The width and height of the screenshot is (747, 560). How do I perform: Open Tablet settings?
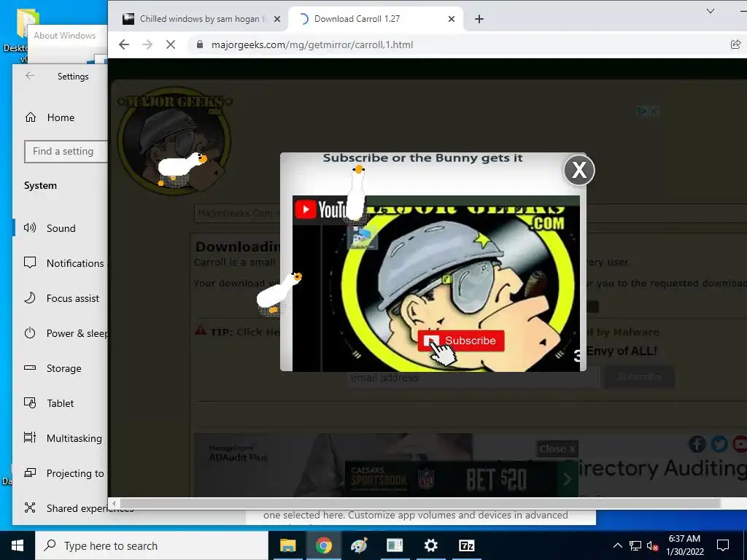[61, 403]
